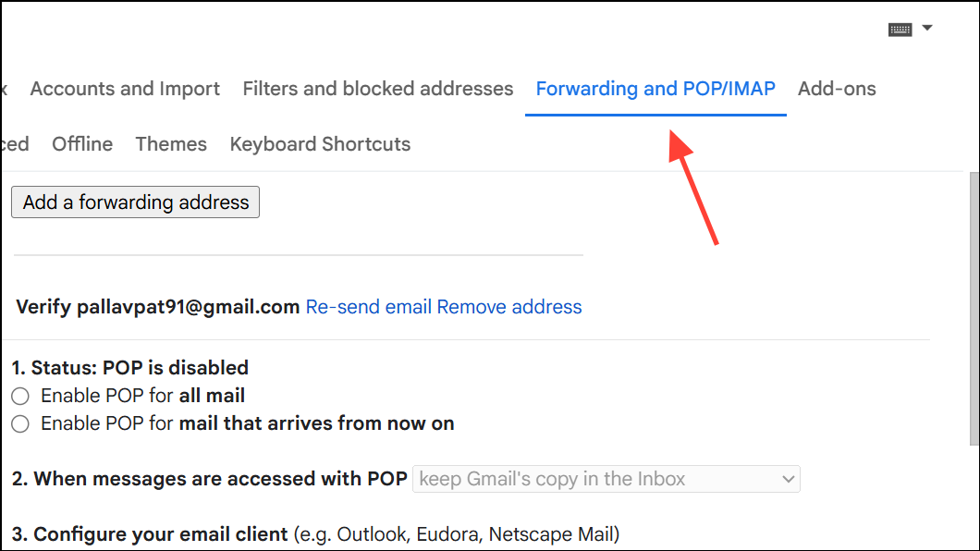Image resolution: width=980 pixels, height=551 pixels.
Task: Click the Remove address link
Action: [x=509, y=307]
